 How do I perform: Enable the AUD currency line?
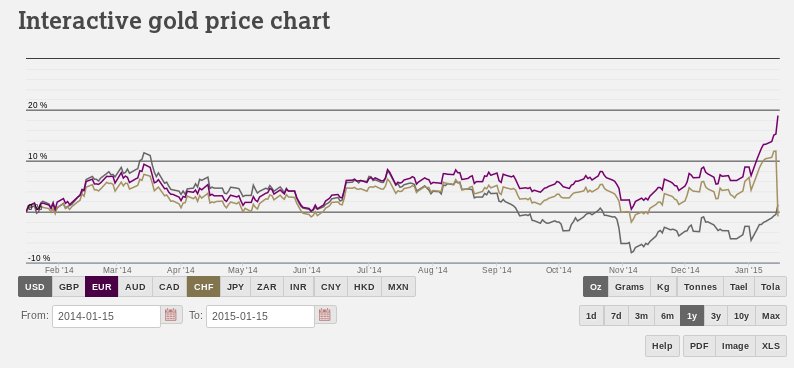point(135,287)
